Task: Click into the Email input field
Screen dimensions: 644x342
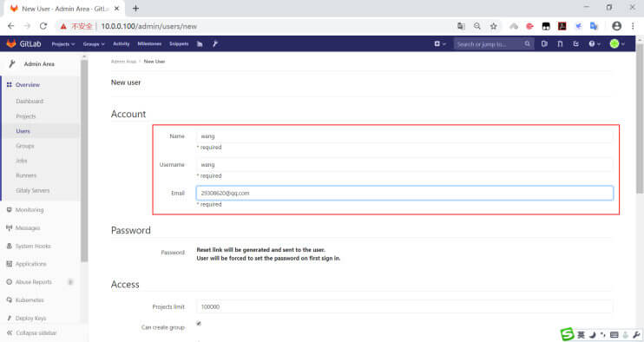Action: click(404, 193)
